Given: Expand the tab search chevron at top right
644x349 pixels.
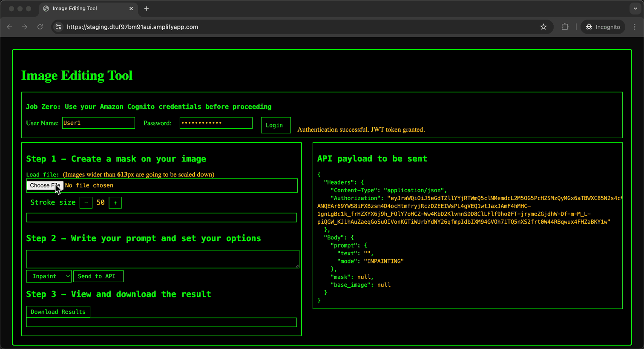Looking at the screenshot, I should click(635, 9).
